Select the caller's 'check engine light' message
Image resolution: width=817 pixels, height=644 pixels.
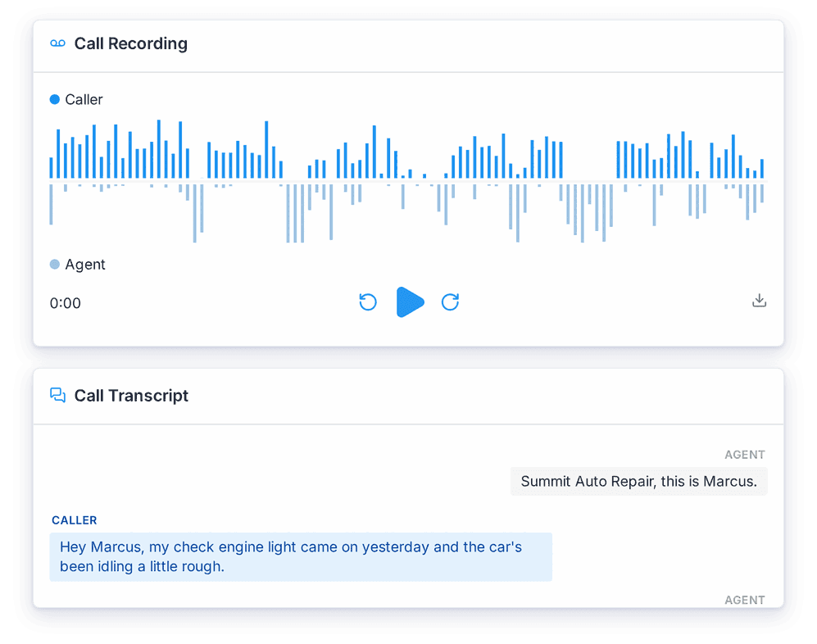tap(301, 557)
